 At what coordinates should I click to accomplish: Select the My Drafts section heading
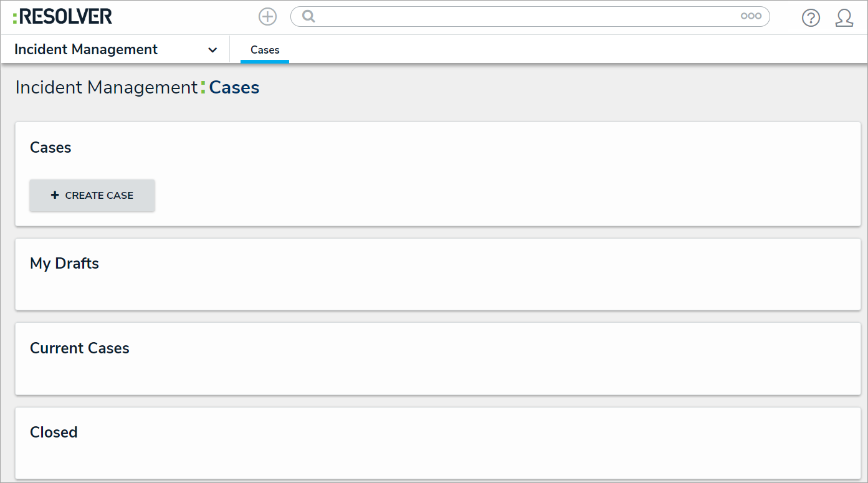[64, 264]
